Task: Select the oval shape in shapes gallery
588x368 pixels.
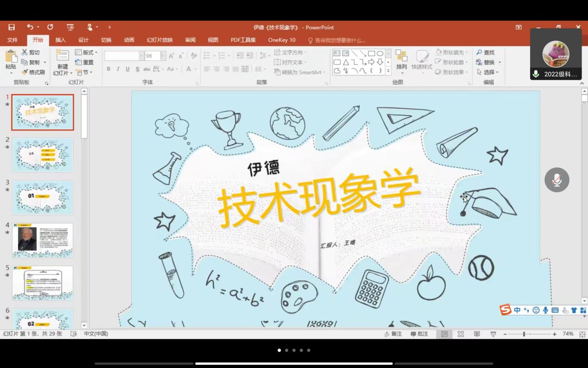Action: click(x=380, y=53)
